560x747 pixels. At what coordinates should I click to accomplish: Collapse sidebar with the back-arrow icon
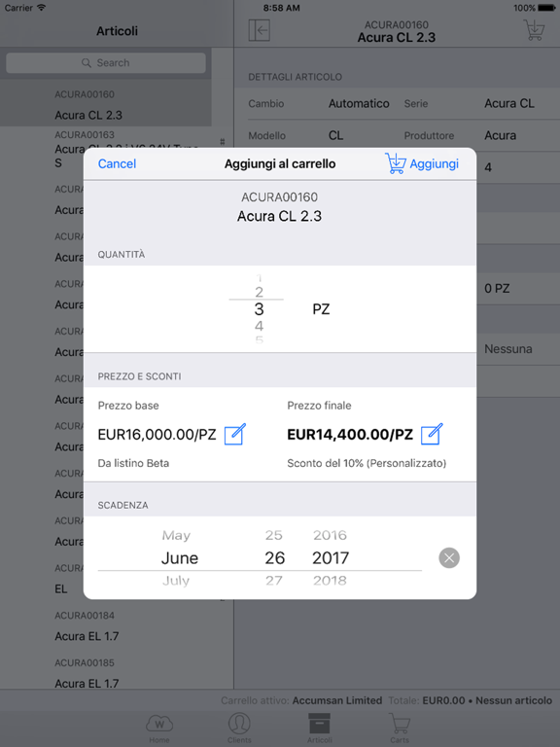coord(260,30)
